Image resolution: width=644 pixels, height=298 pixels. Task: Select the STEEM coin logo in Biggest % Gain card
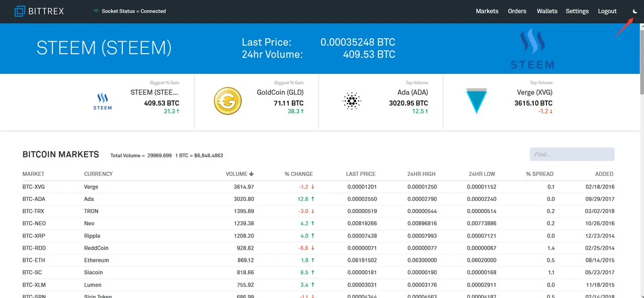[x=103, y=101]
